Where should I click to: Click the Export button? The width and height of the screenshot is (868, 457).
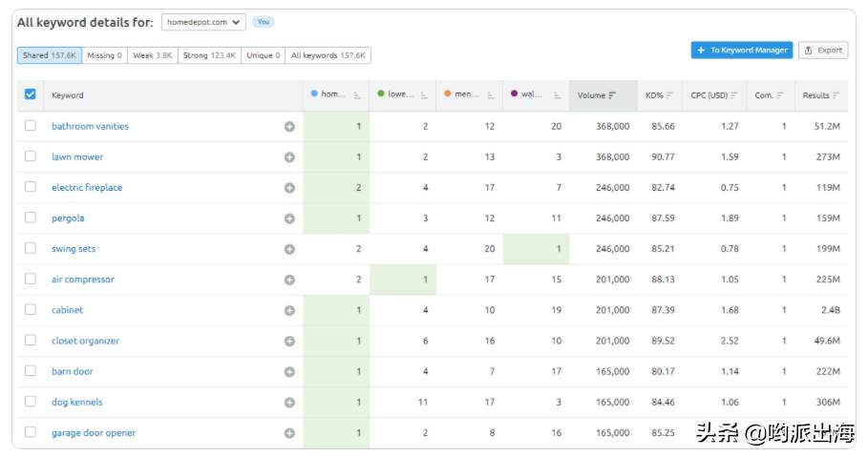823,51
